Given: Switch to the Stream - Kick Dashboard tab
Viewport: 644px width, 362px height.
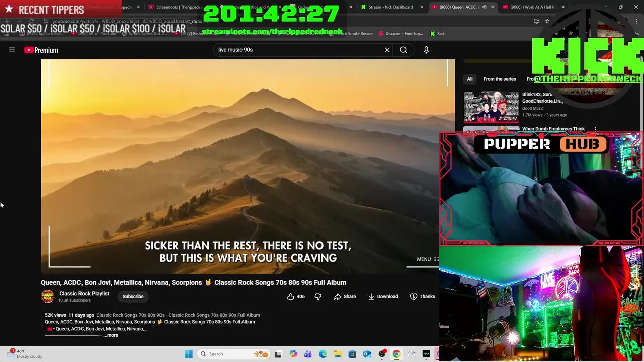Looking at the screenshot, I should point(390,7).
